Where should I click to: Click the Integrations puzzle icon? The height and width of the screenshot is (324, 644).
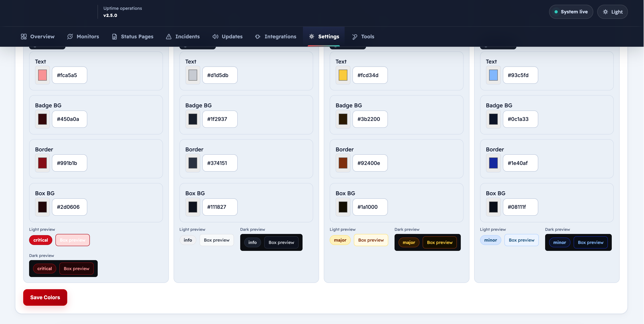(258, 37)
